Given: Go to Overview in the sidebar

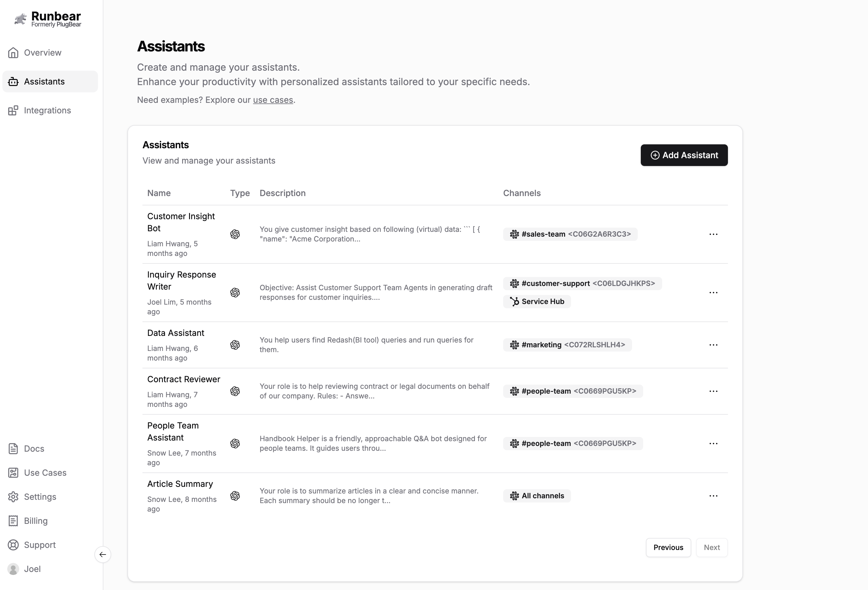Looking at the screenshot, I should click(50, 53).
